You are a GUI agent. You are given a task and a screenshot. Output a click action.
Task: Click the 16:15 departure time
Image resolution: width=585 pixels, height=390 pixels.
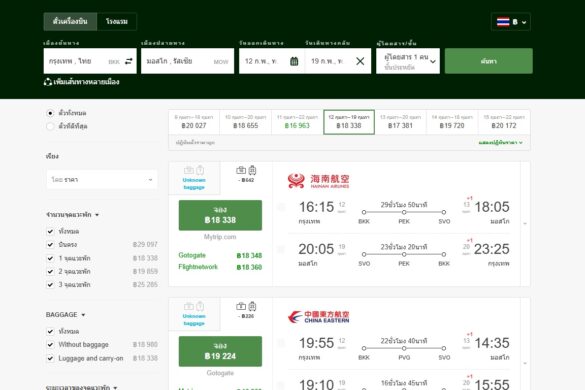click(x=316, y=207)
